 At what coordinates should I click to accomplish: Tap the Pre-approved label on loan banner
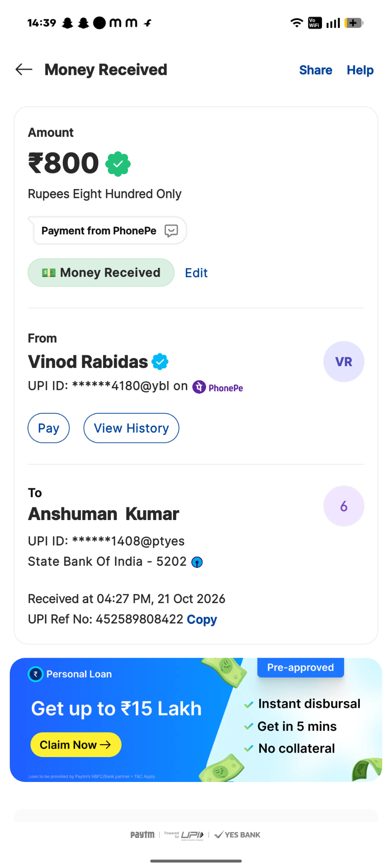(300, 668)
